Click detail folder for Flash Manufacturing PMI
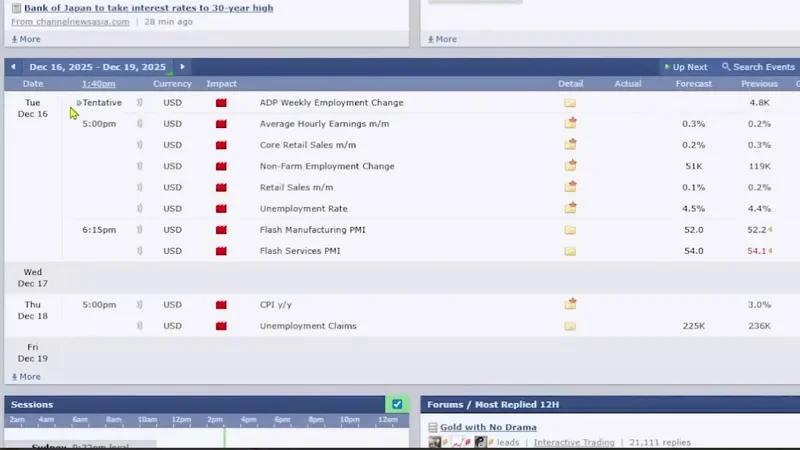The image size is (800, 450). (570, 230)
